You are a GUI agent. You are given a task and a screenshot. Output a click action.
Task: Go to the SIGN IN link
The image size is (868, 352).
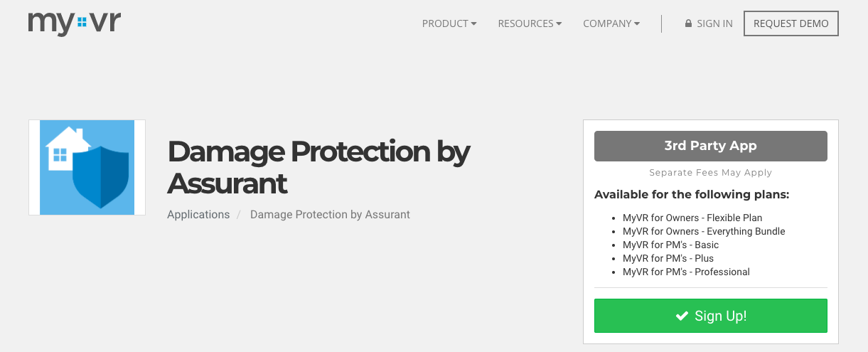click(x=714, y=23)
